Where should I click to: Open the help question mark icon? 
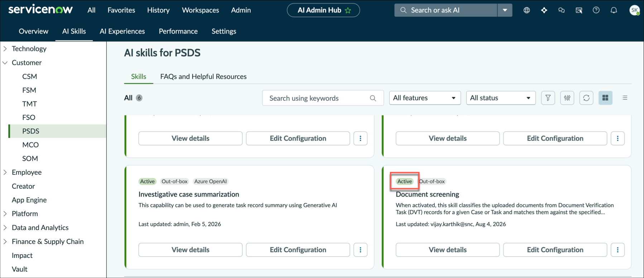pyautogui.click(x=596, y=10)
